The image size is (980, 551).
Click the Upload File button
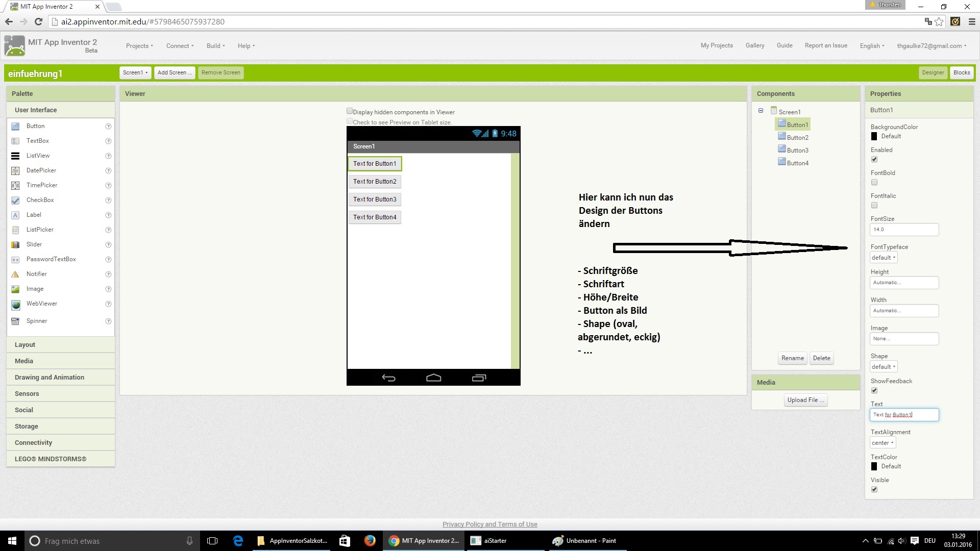[805, 400]
